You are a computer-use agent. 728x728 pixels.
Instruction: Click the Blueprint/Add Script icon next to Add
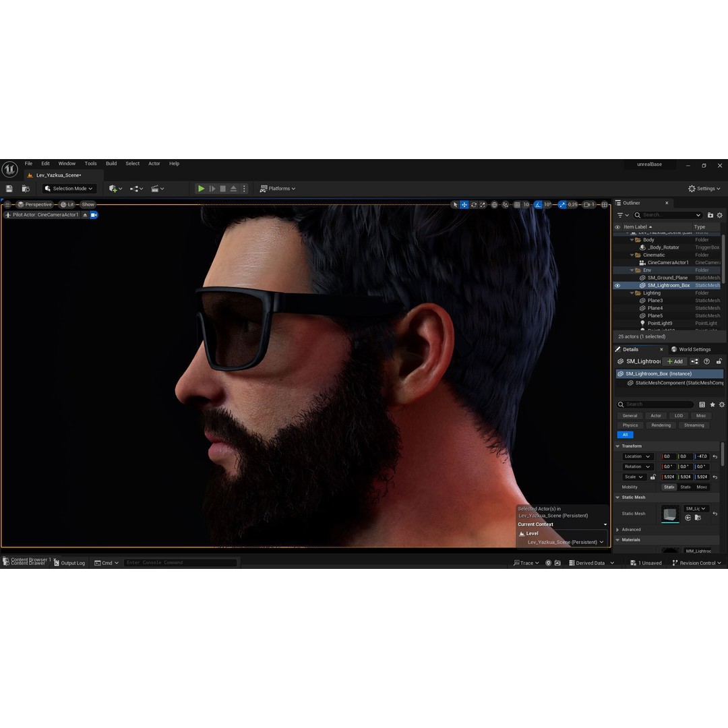coord(694,362)
